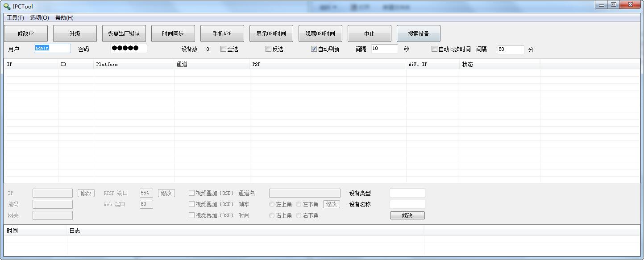Click the 手机APP button
The width and height of the screenshot is (644, 260).
222,33
